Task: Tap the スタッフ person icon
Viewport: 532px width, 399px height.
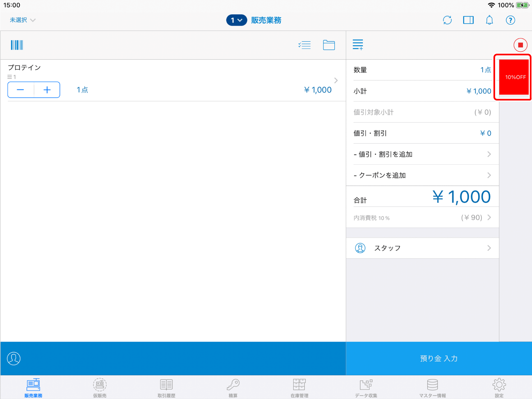Action: 360,248
